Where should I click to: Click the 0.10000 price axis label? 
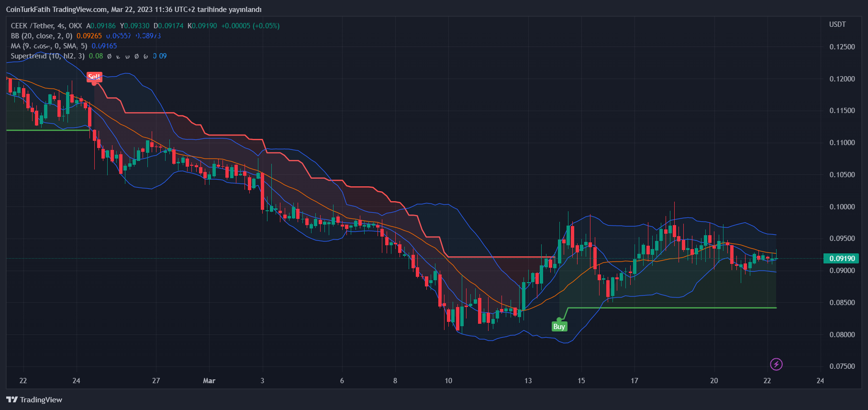coord(842,207)
